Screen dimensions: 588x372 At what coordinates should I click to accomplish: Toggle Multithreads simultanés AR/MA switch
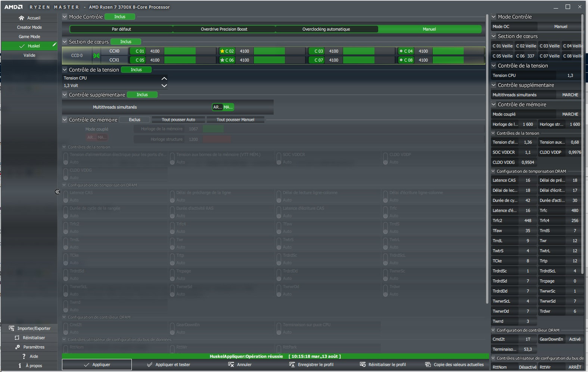pyautogui.click(x=223, y=107)
